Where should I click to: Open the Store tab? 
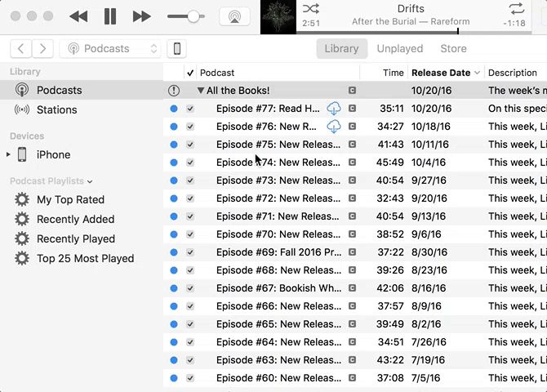[x=453, y=48]
